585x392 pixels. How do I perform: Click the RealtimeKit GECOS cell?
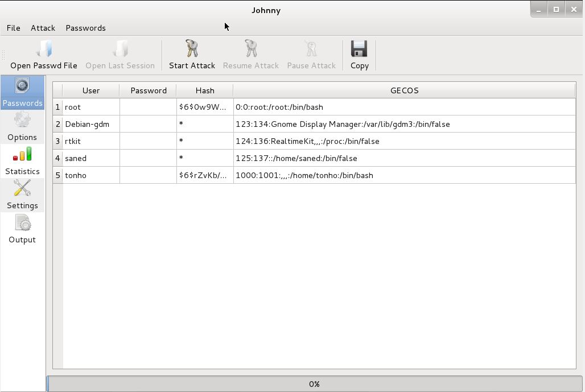pos(405,141)
